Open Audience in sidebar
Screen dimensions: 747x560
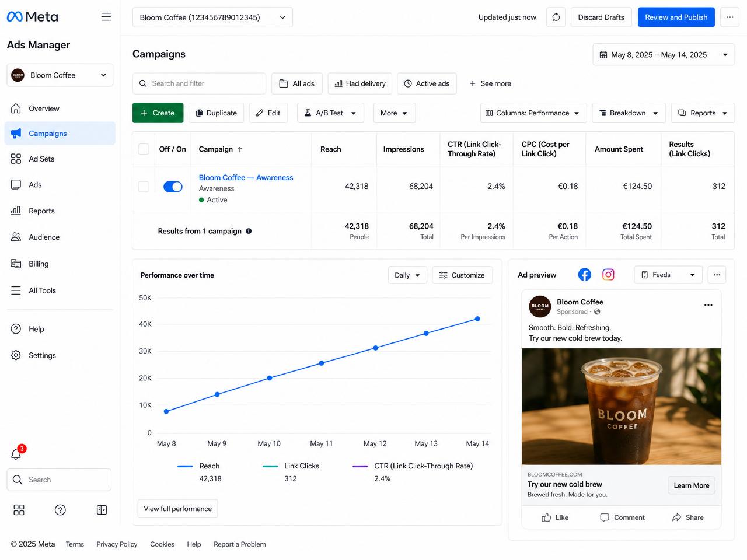coord(60,237)
